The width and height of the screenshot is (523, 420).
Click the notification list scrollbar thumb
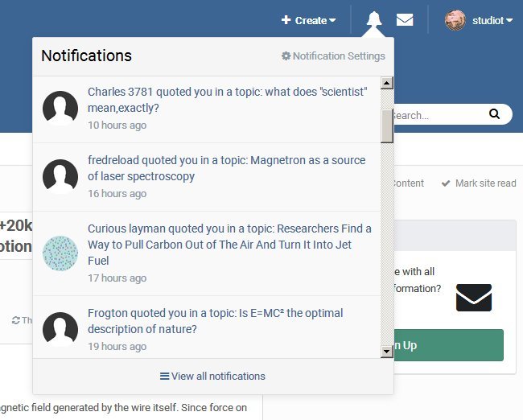point(387,126)
